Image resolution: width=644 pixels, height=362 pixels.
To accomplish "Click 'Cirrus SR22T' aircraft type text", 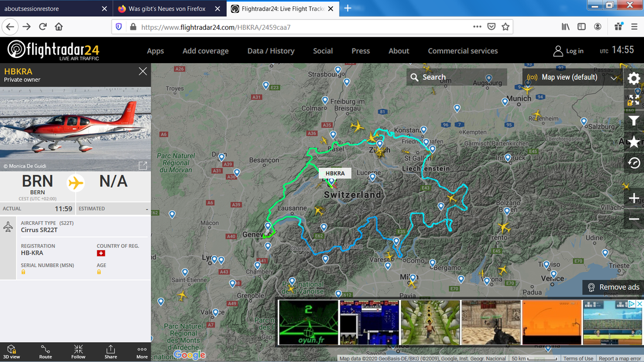I will [39, 230].
